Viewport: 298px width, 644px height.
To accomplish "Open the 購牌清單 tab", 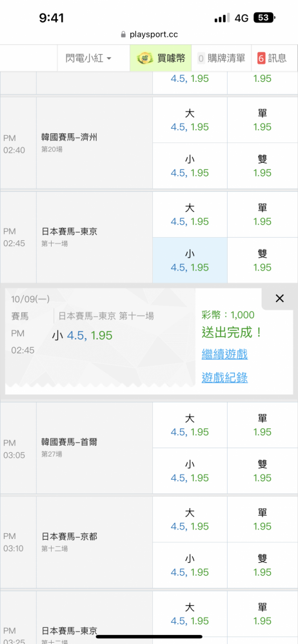I will point(221,59).
